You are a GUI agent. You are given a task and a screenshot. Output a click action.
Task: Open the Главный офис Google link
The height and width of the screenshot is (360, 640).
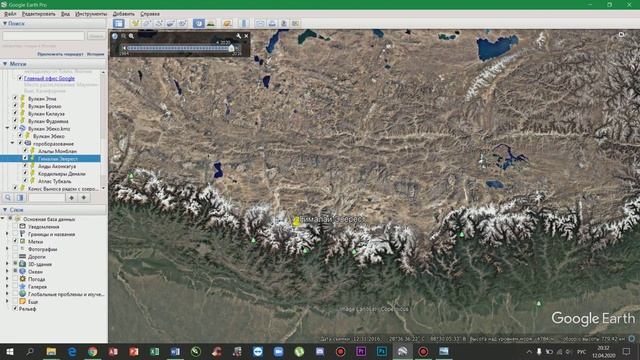click(49, 78)
